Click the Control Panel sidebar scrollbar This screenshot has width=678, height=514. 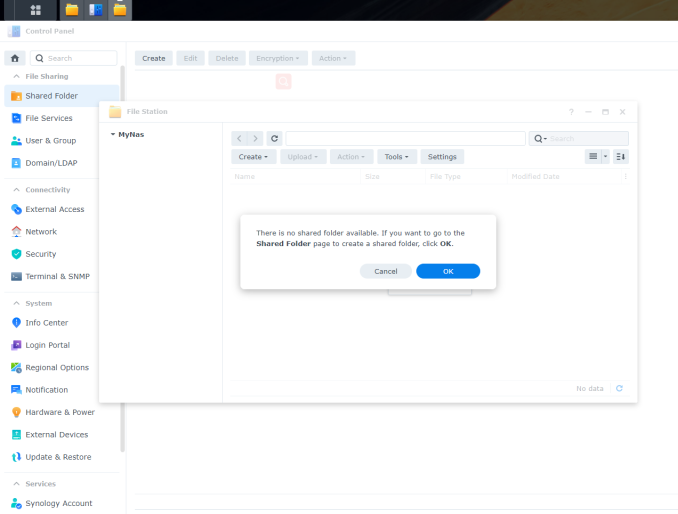point(122,250)
